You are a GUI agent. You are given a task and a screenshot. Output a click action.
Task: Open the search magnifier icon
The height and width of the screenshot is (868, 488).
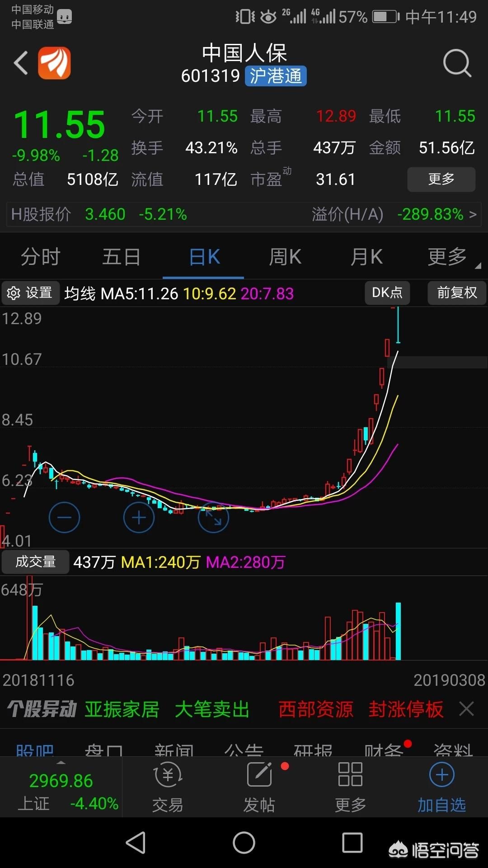pyautogui.click(x=457, y=63)
